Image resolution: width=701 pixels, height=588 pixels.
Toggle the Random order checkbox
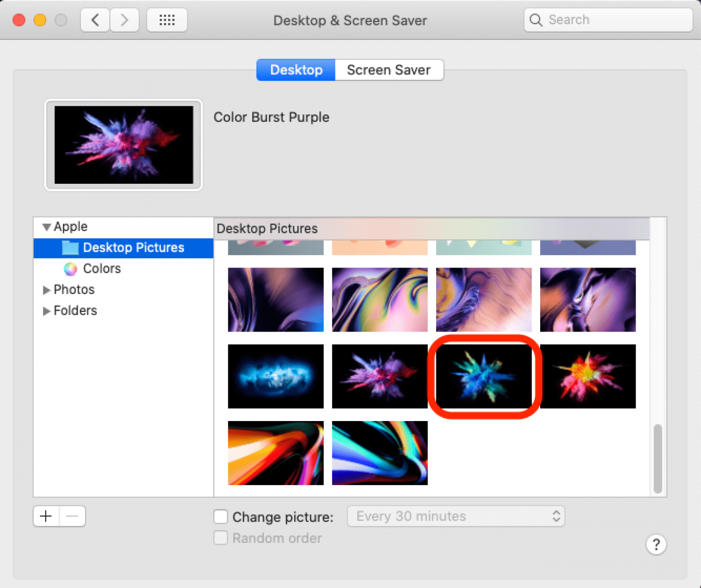[221, 538]
